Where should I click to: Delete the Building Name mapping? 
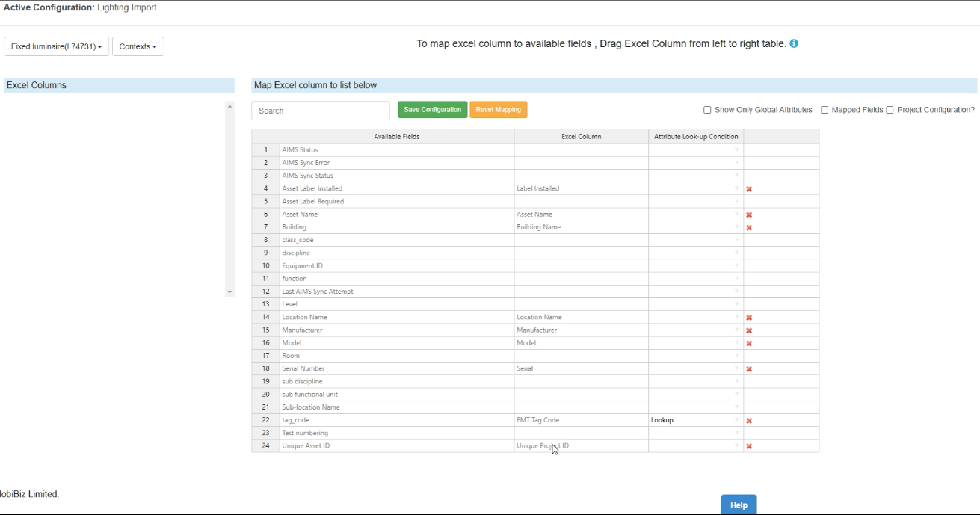[x=749, y=227]
